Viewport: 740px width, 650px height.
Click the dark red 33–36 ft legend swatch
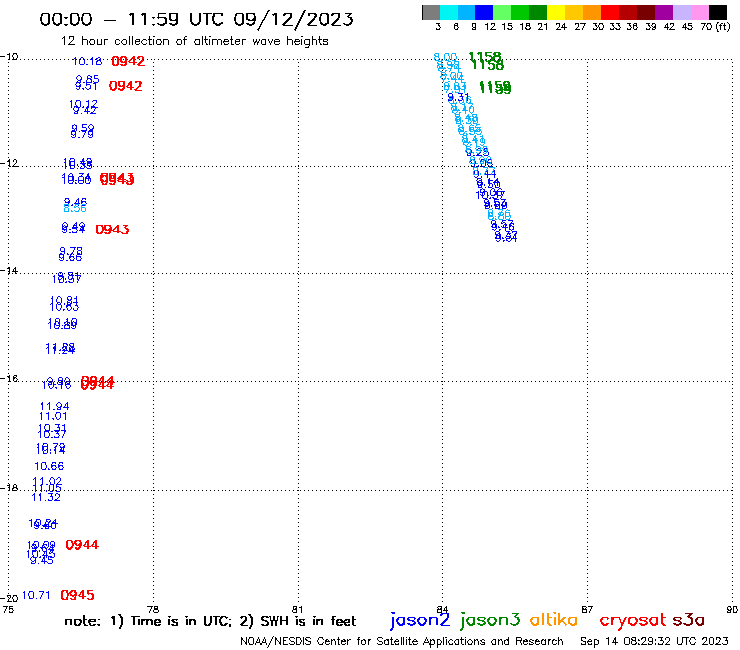[628, 12]
